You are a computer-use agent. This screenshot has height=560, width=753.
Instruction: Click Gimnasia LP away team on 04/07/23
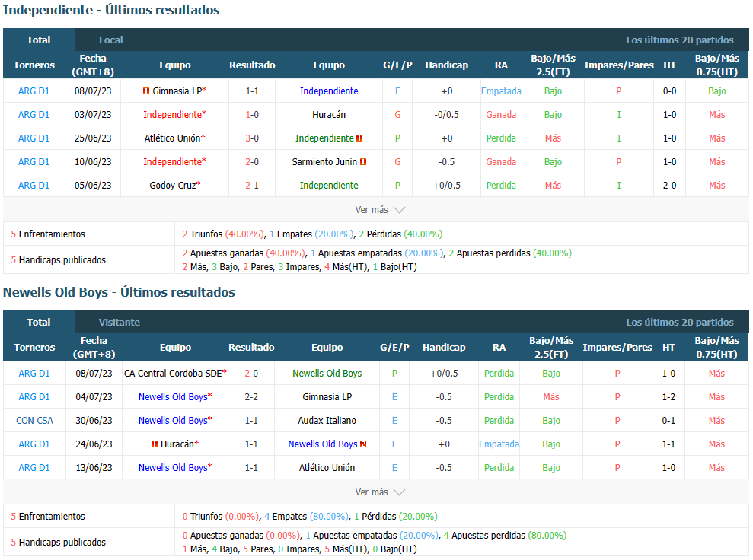[x=327, y=397]
